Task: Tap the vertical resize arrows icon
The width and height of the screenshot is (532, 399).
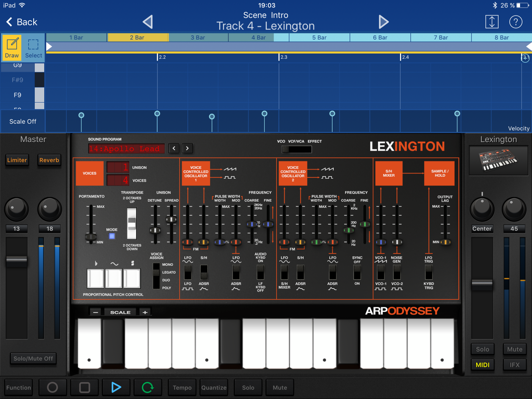Action: 492,22
